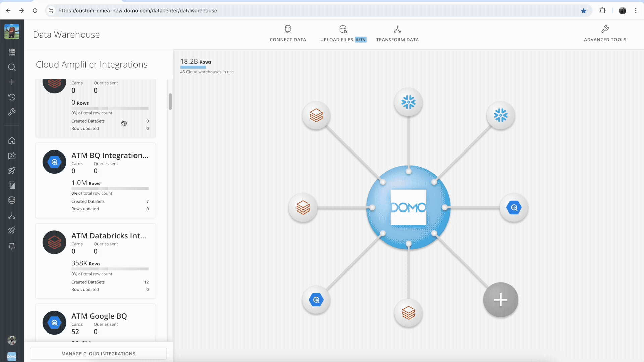Select the top right Snowflake node

[500, 115]
